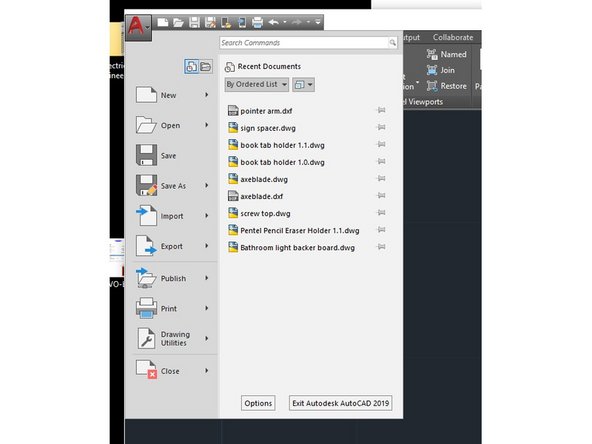The width and height of the screenshot is (592, 444).
Task: Select Save in the application menu
Action: 172,156
